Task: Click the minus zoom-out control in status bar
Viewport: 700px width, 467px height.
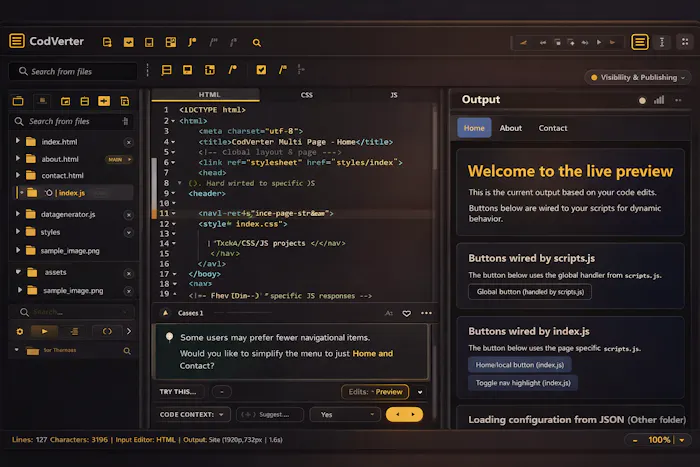Action: (x=635, y=440)
